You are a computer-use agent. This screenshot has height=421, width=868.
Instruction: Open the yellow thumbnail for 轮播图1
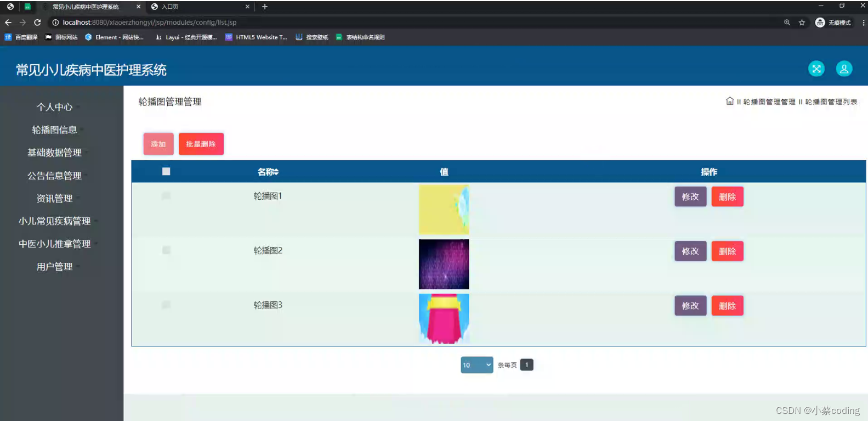444,210
